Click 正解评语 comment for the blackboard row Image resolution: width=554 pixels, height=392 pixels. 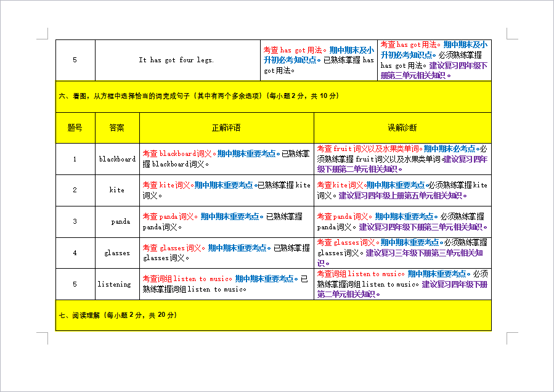pyautogui.click(x=226, y=159)
